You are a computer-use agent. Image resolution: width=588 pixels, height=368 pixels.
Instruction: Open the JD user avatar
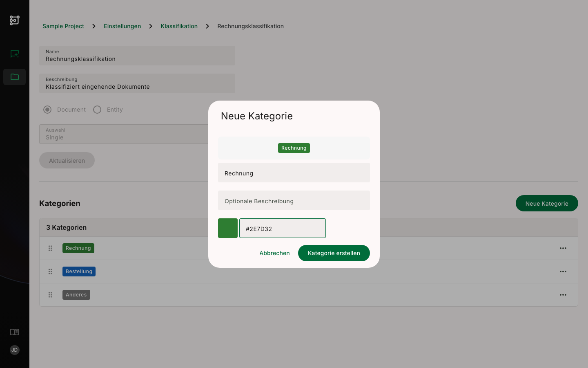pos(15,350)
